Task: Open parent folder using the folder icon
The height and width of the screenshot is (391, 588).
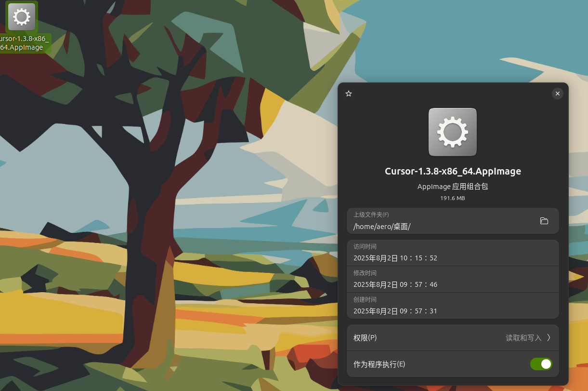Action: (x=544, y=221)
